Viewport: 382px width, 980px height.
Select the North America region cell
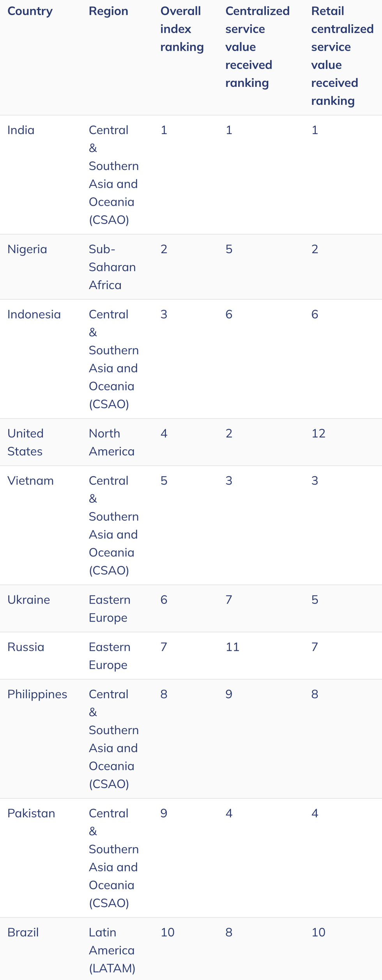[x=111, y=443]
